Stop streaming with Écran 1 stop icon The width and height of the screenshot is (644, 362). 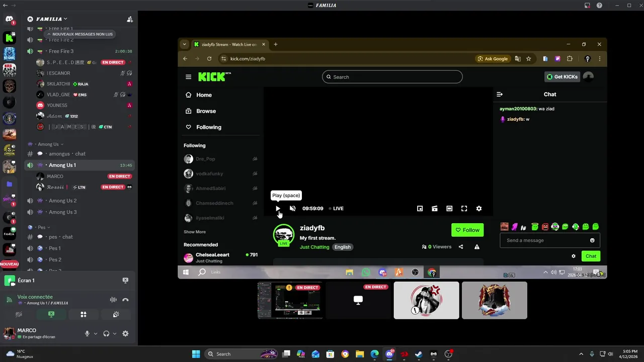[125, 281]
